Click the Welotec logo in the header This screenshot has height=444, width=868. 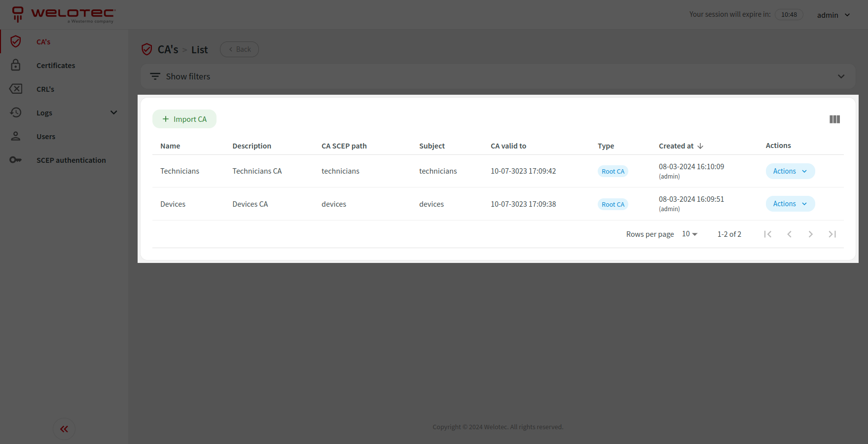click(63, 14)
